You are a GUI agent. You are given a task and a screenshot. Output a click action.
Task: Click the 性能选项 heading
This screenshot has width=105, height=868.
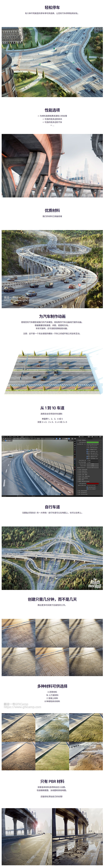(x=52, y=110)
